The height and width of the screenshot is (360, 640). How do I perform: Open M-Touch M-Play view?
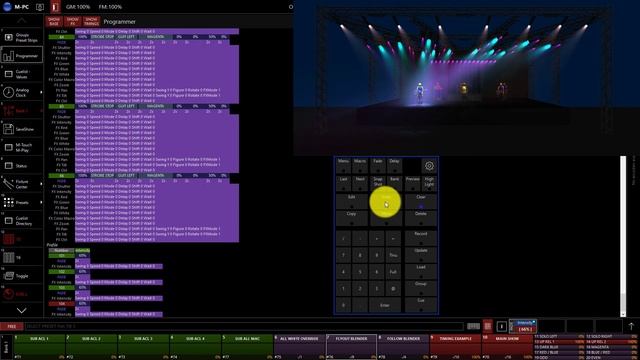click(22, 147)
